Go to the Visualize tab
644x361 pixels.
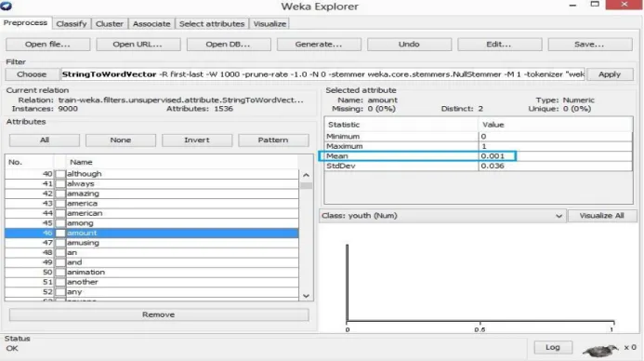point(269,24)
